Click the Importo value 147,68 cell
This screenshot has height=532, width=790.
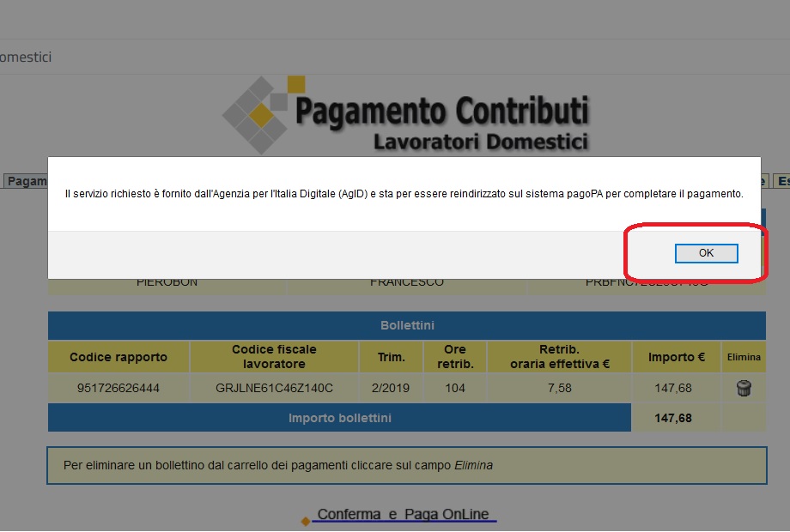[676, 387]
